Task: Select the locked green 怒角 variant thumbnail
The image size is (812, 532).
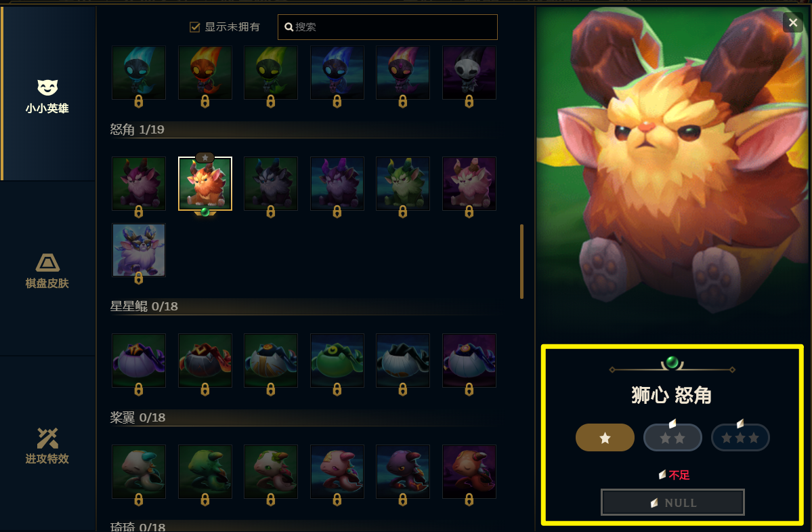Action: pyautogui.click(x=403, y=184)
